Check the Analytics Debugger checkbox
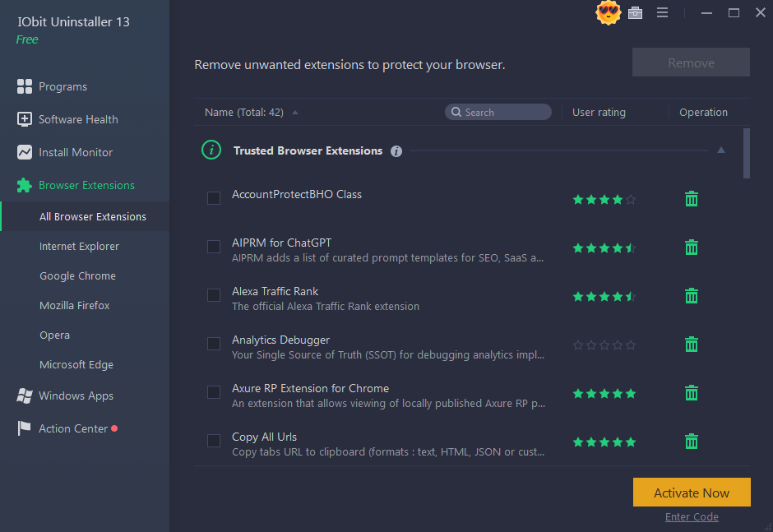 pyautogui.click(x=214, y=344)
